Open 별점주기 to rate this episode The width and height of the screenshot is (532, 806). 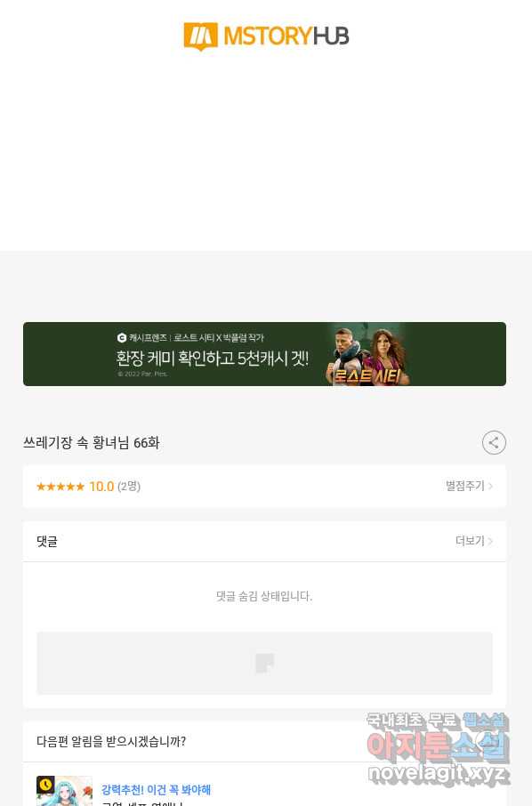pyautogui.click(x=464, y=487)
